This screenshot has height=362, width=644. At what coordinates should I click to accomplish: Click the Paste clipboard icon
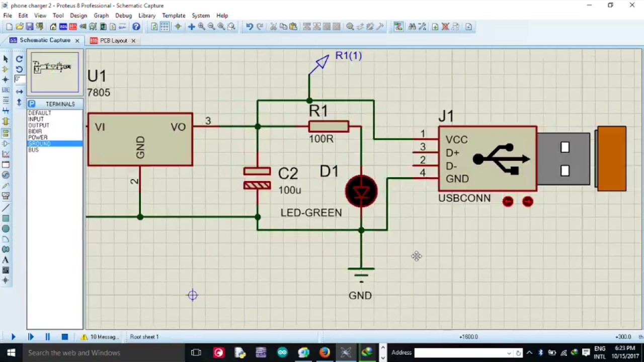tap(293, 27)
